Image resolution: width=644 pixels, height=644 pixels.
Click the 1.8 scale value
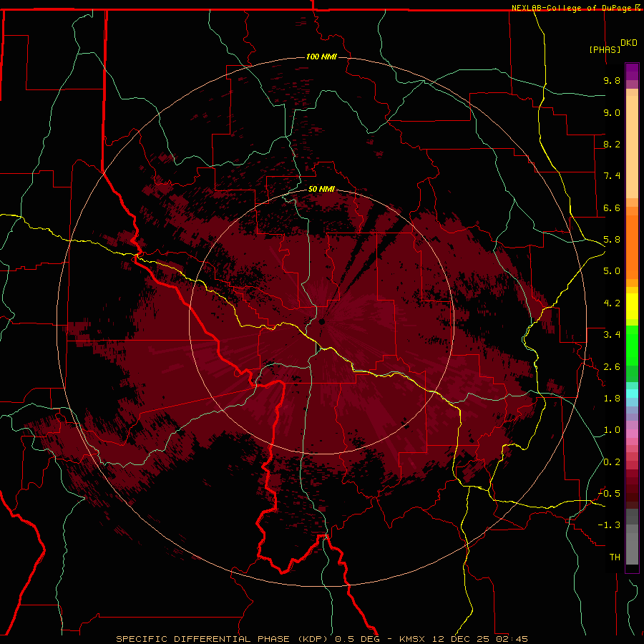[612, 399]
